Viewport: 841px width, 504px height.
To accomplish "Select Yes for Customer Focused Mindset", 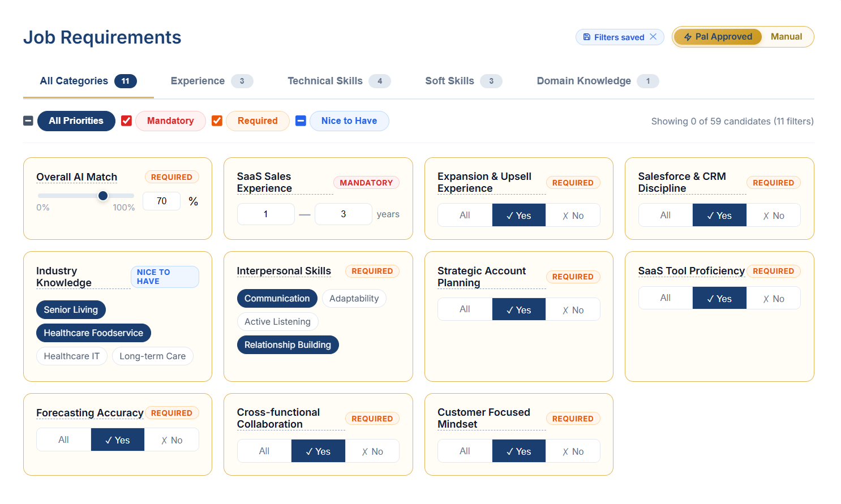I will [519, 451].
